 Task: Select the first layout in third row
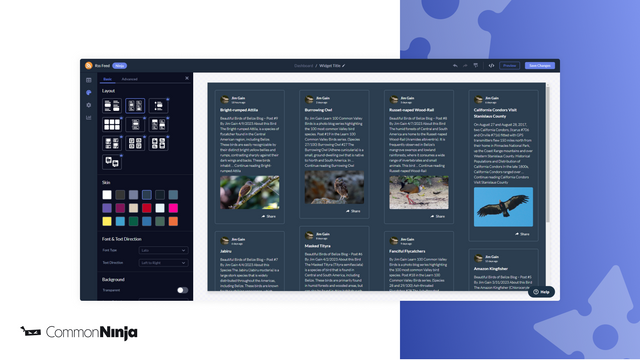(x=112, y=143)
